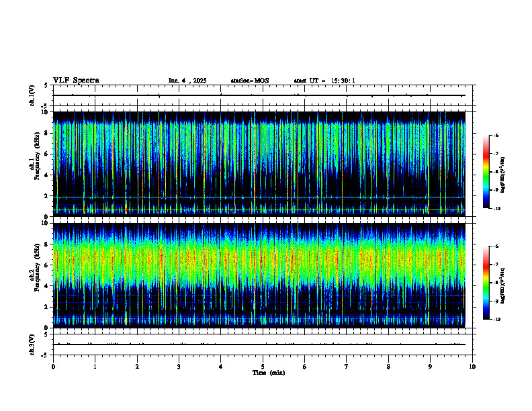The image size is (532, 411).
Task: Click the "ch.3(V)" axis label of the bottom waveform panel
Action: pos(32,345)
